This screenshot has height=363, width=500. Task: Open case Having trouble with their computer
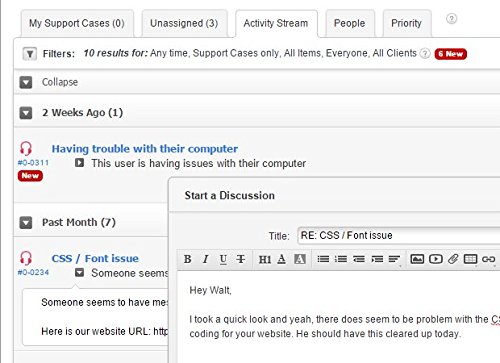point(145,149)
